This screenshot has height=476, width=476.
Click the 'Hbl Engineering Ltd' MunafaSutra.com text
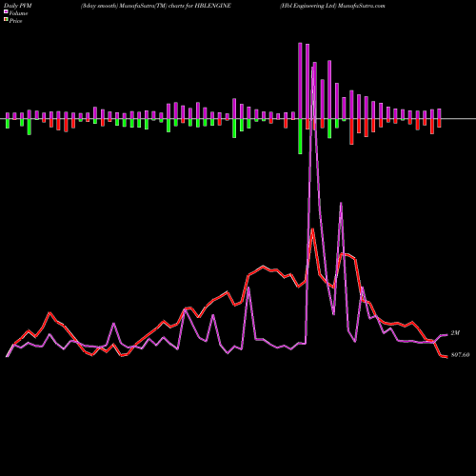(x=332, y=6)
